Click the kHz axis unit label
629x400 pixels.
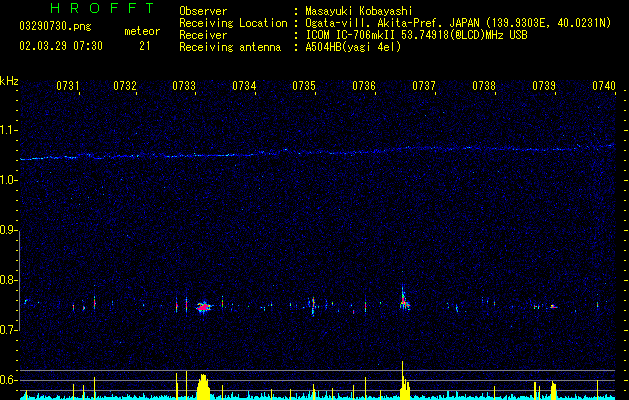[x=9, y=81]
